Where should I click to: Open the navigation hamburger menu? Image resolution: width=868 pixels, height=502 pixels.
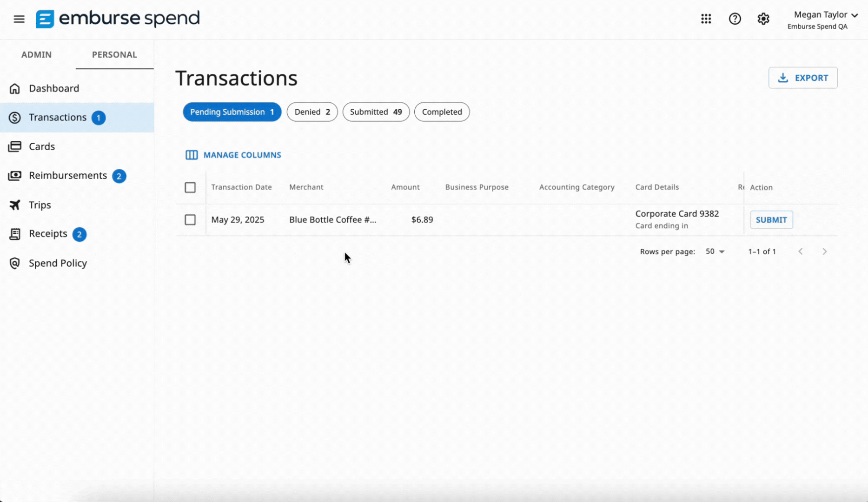[19, 19]
